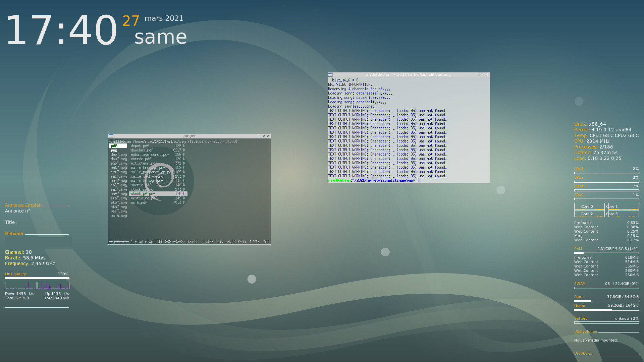This screenshot has width=644, height=362.
Task: Click the Root disk usage bar
Action: pyautogui.click(x=606, y=301)
